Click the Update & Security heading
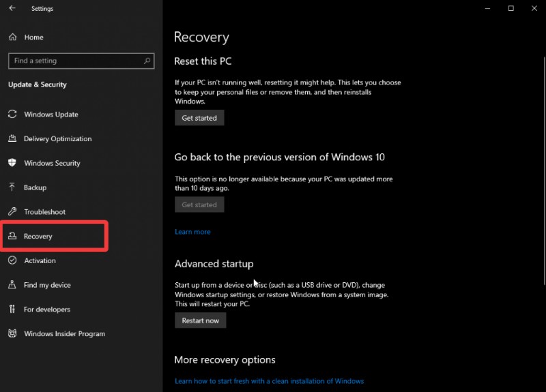Screen dimensions: 546x392 point(38,85)
